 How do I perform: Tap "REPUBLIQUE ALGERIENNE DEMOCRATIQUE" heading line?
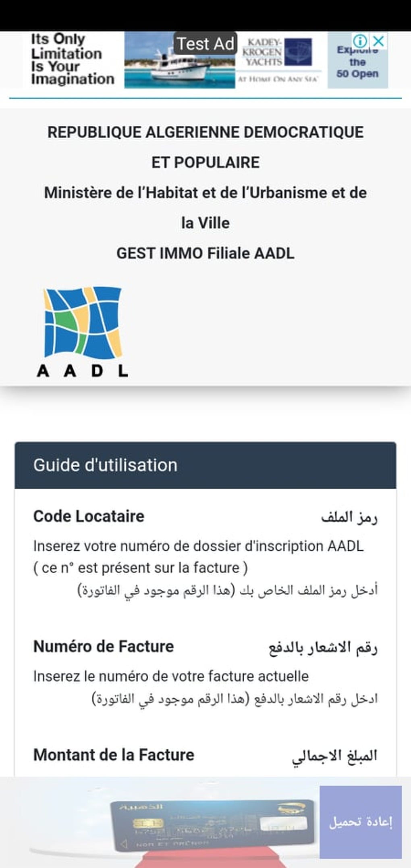[205, 132]
